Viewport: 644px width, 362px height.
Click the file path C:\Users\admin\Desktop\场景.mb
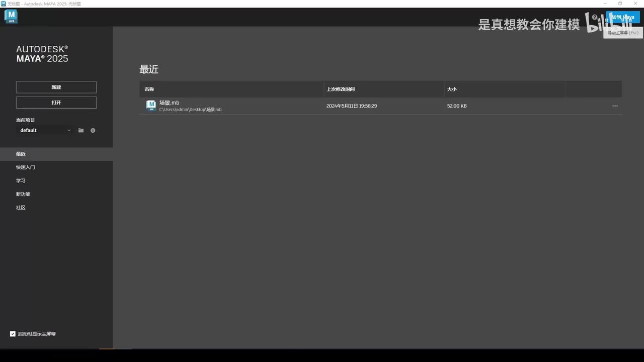click(190, 110)
